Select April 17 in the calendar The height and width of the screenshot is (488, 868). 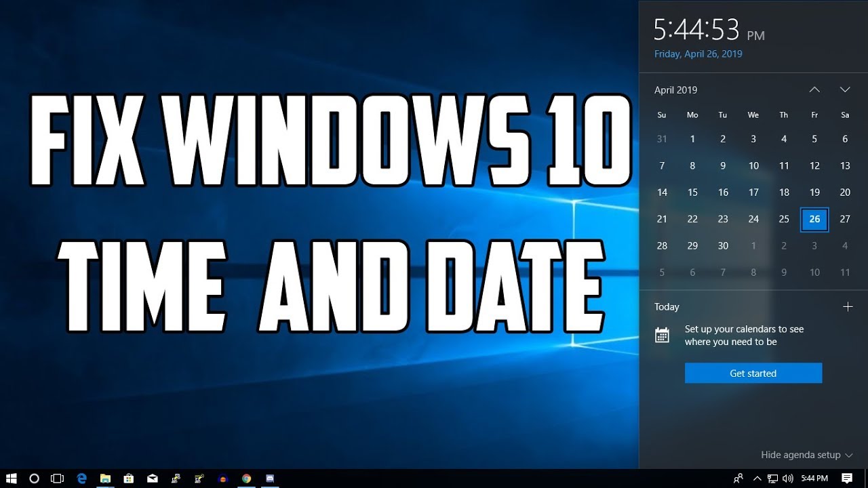click(x=753, y=192)
